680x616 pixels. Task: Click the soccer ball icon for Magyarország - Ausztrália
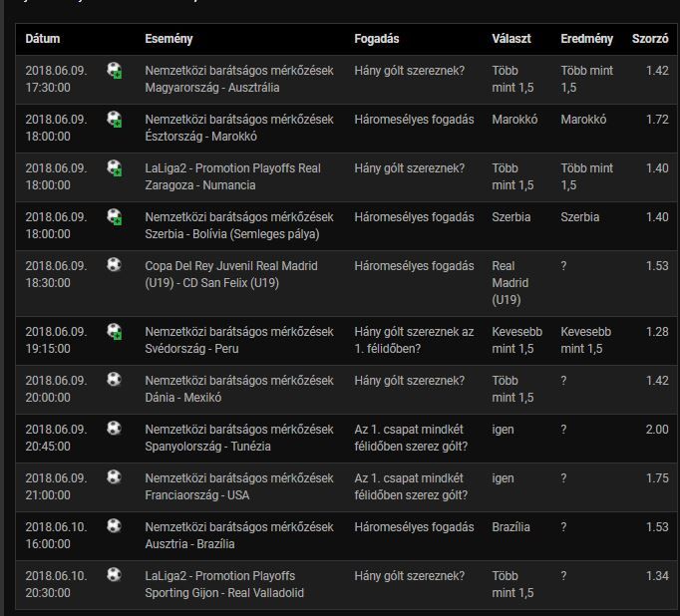[115, 71]
